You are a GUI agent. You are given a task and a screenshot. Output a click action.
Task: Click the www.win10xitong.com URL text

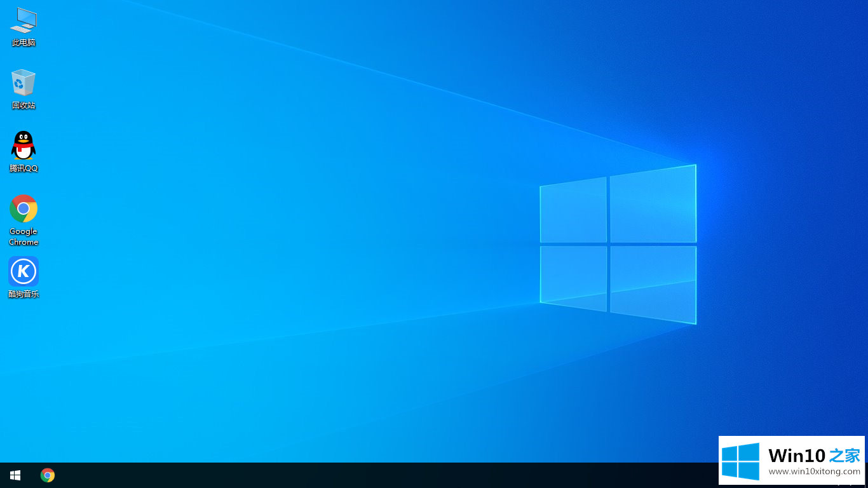tap(814, 472)
